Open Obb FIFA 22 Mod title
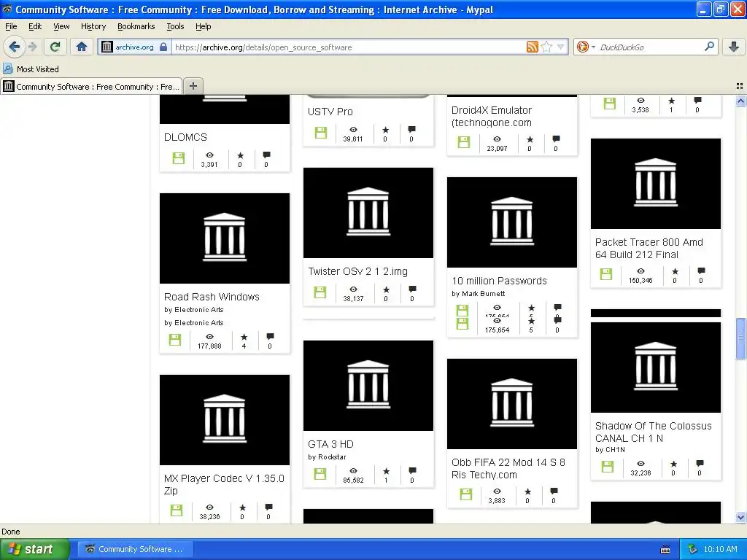Screen dimensions: 747x560 [x=508, y=469]
